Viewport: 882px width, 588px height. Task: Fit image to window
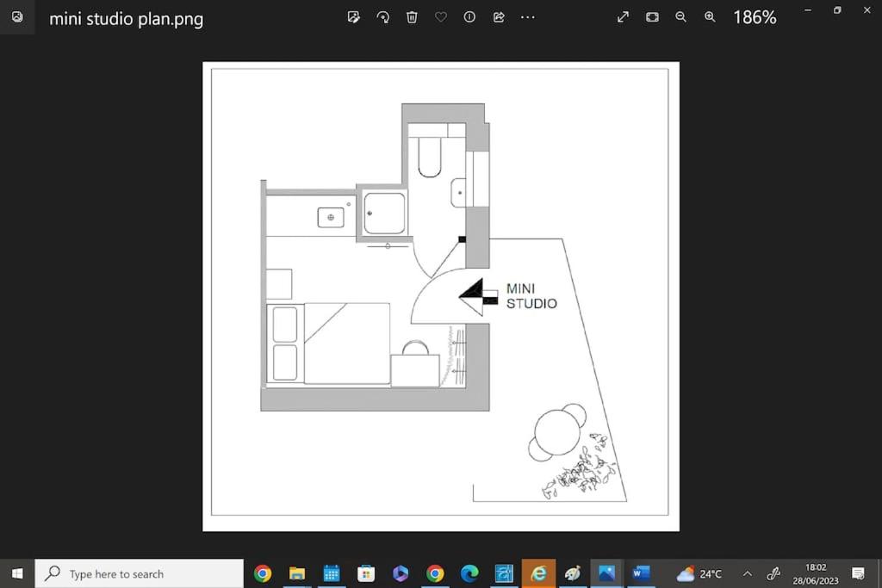(652, 17)
